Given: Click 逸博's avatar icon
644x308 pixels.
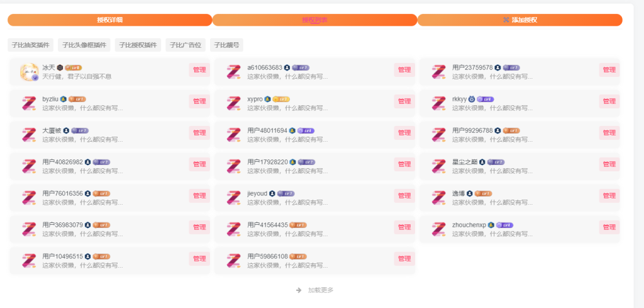Looking at the screenshot, I should tap(438, 198).
